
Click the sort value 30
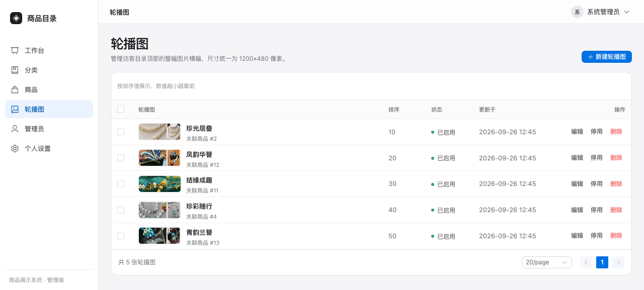(x=392, y=184)
